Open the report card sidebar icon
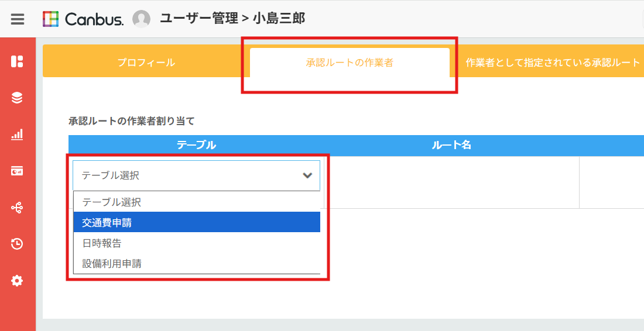The width and height of the screenshot is (644, 331). coord(17,171)
